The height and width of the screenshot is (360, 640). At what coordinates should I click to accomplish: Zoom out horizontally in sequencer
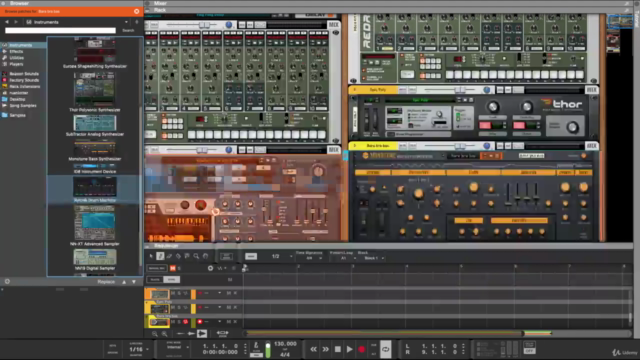tap(155, 334)
